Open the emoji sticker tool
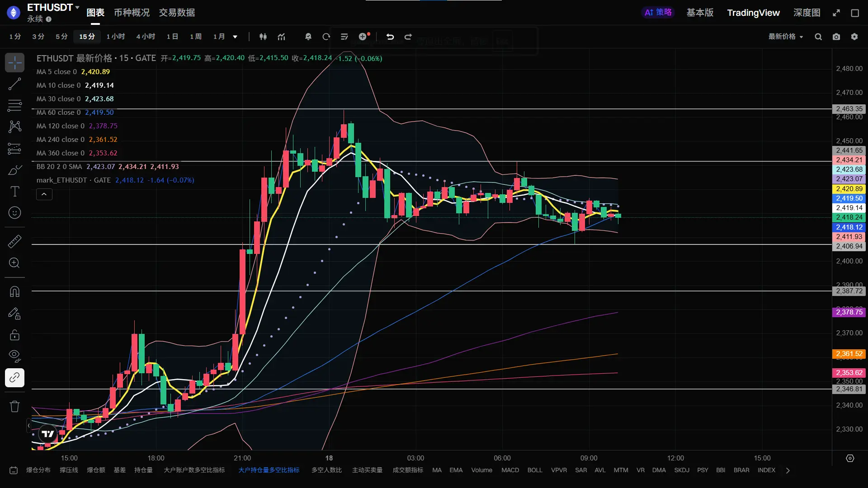 [x=14, y=213]
